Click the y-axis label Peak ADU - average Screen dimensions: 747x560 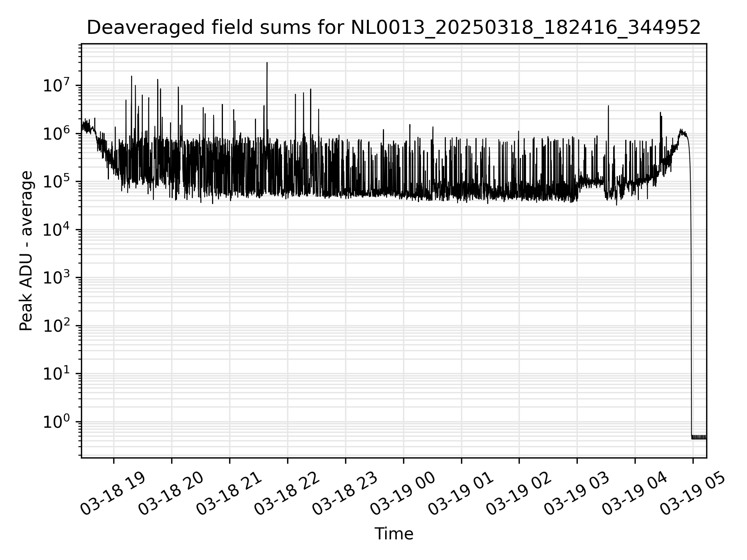26,251
